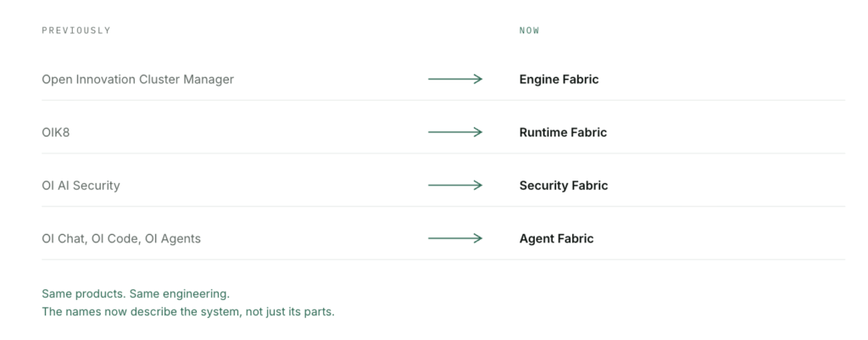Click the NOW column header

529,31
